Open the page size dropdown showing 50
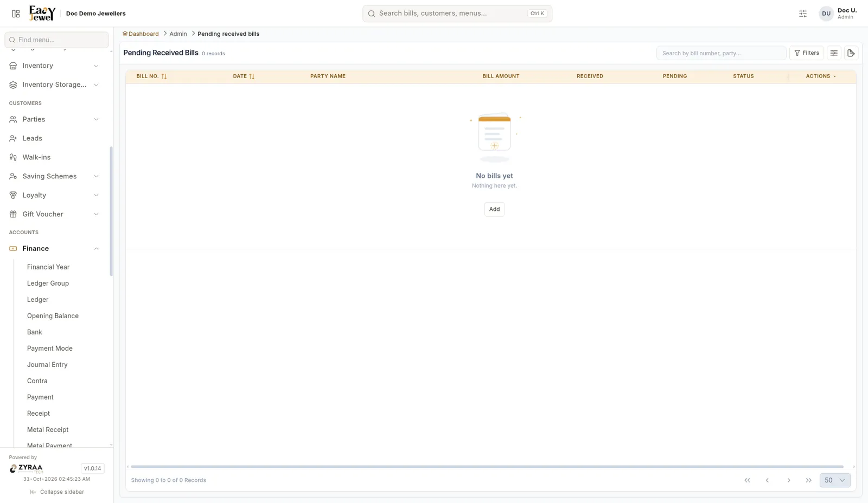 (x=835, y=480)
